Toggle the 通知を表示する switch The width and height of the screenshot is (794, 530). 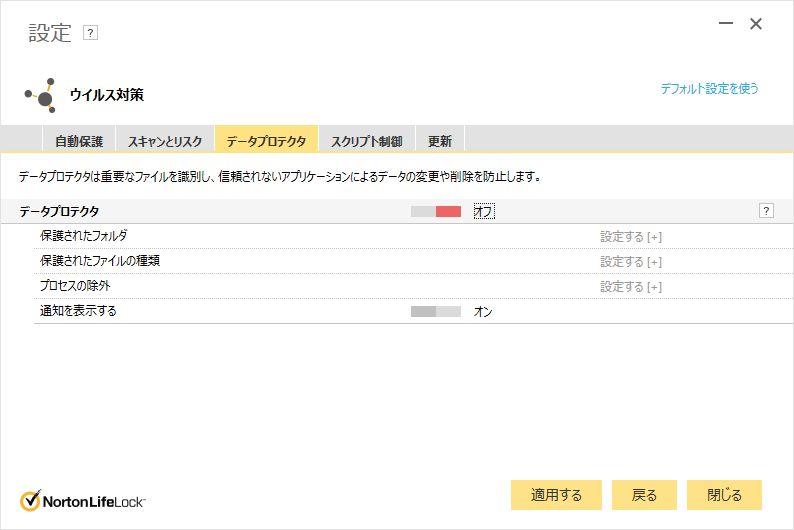(x=436, y=311)
